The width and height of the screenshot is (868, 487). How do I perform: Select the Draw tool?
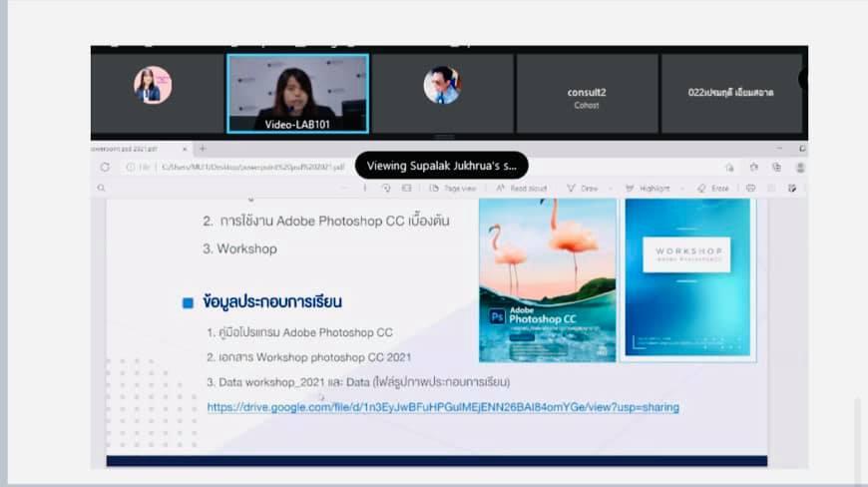[x=583, y=189]
